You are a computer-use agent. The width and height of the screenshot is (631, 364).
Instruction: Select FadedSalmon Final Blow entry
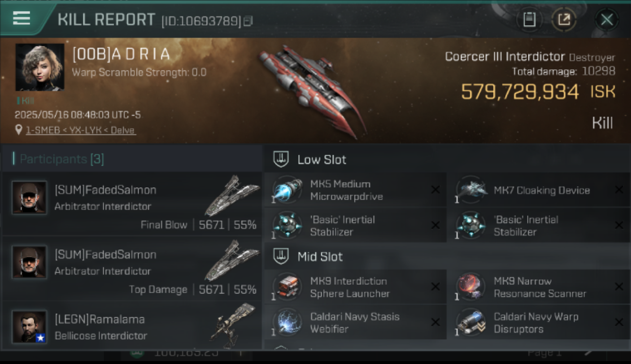132,204
